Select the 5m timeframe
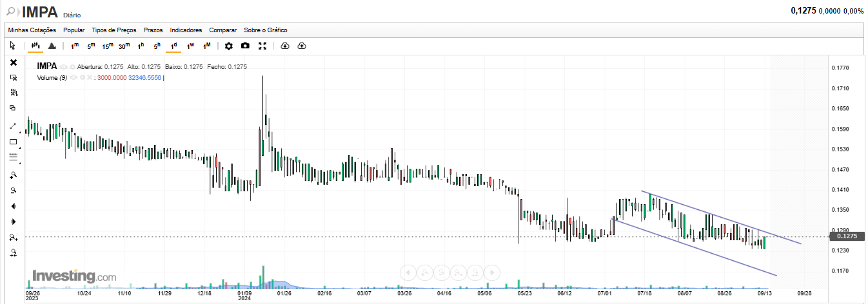This screenshot has width=868, height=304. coord(91,46)
